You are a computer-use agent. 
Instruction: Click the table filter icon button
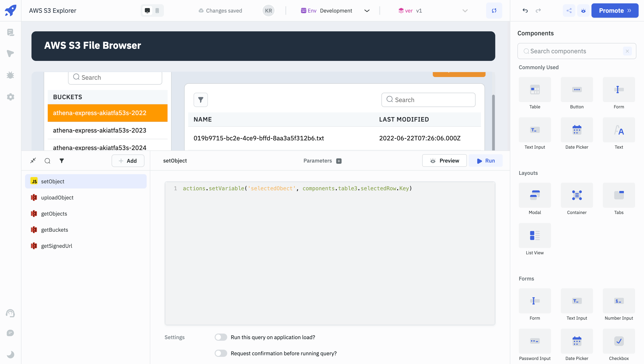(201, 100)
